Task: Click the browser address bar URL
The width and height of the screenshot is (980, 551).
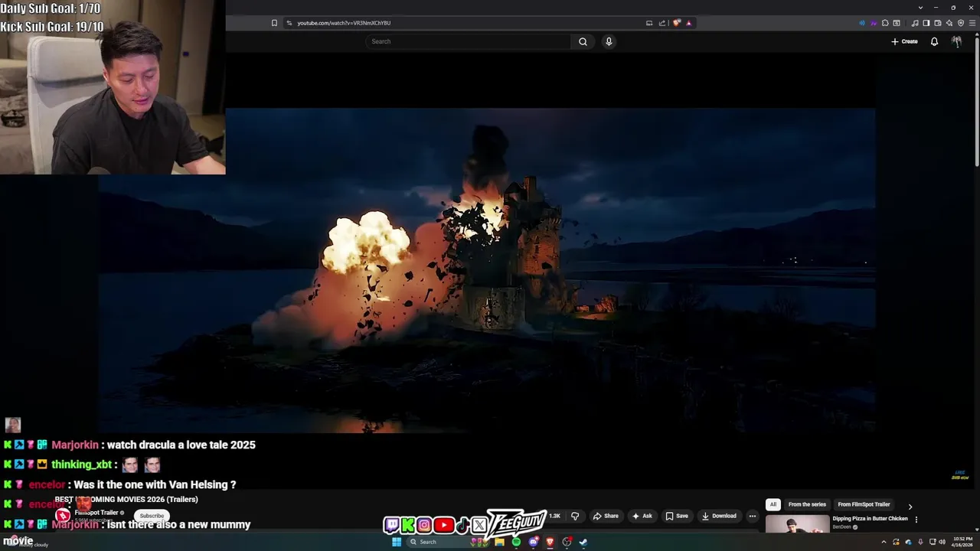Action: tap(344, 23)
